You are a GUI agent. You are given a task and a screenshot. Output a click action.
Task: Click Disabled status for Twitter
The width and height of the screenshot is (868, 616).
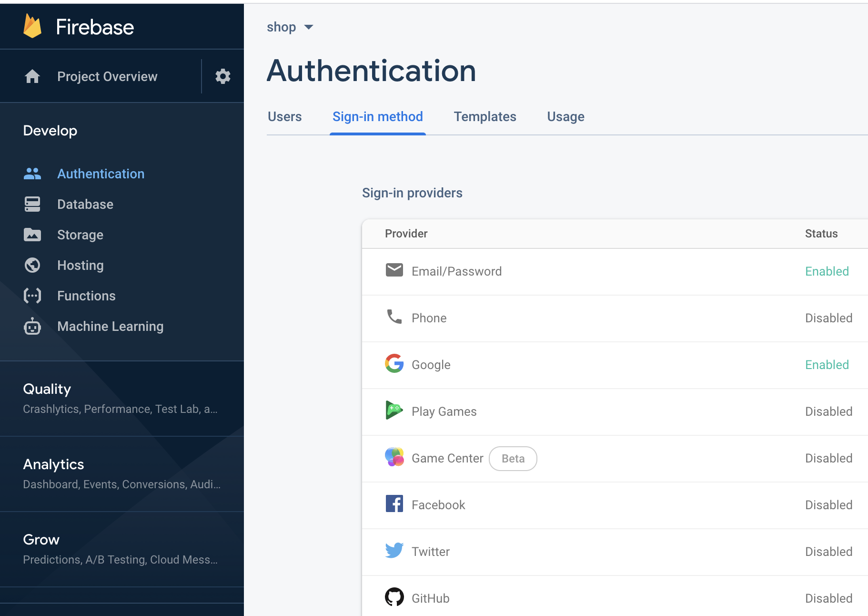point(829,552)
